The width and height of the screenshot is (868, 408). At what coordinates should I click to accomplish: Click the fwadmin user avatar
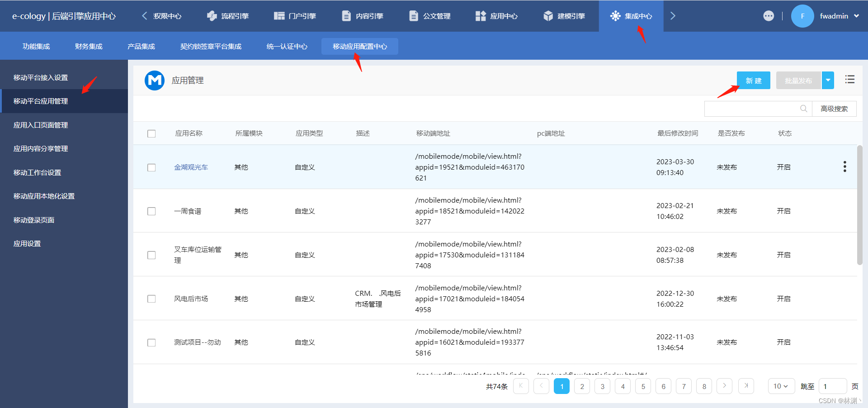pos(802,16)
